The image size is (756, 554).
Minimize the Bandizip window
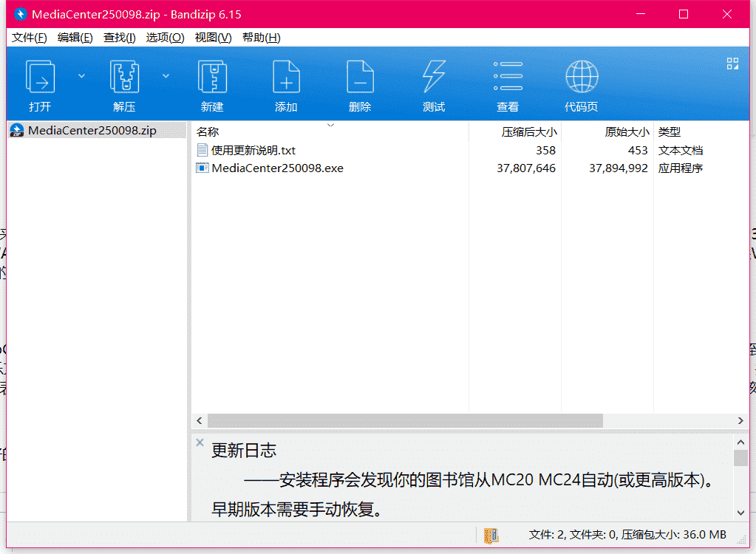(641, 14)
